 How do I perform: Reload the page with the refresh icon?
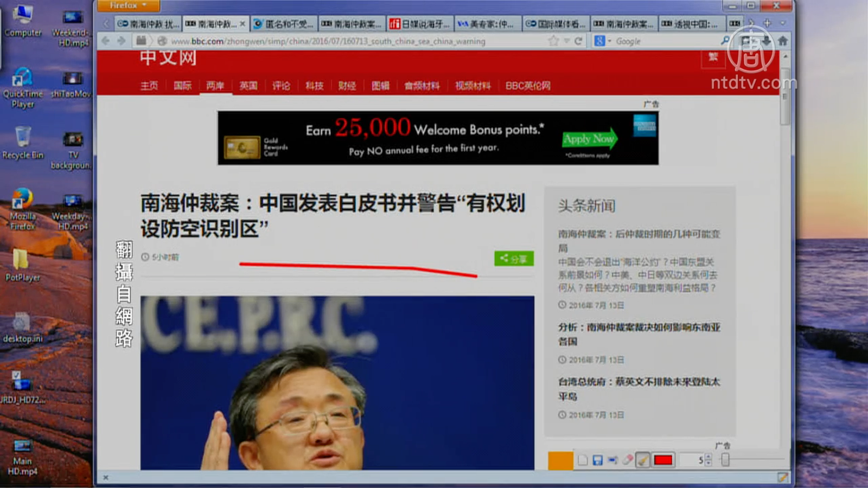point(578,41)
